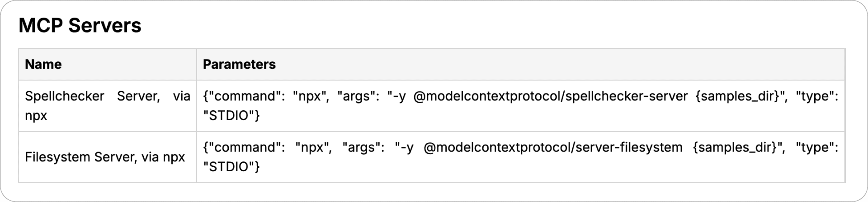This screenshot has height=202, width=868.
Task: Click the Spellchecker Server, via npx cell
Action: pyautogui.click(x=108, y=106)
